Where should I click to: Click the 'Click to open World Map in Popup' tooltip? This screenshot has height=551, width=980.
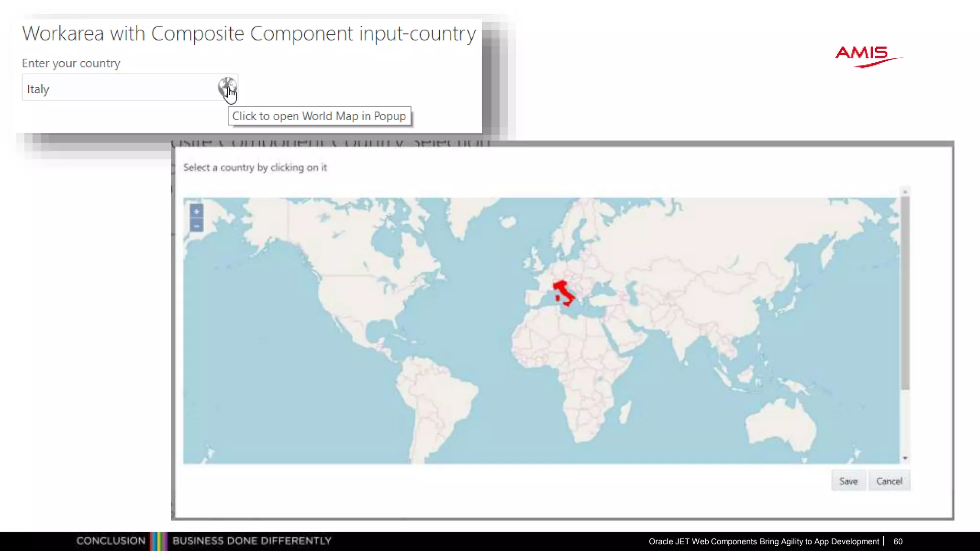[319, 116]
